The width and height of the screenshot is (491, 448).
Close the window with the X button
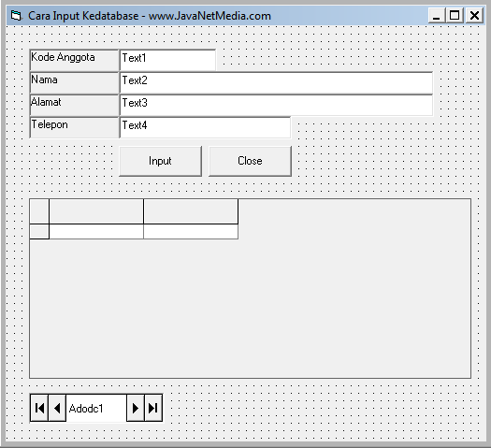pyautogui.click(x=474, y=15)
